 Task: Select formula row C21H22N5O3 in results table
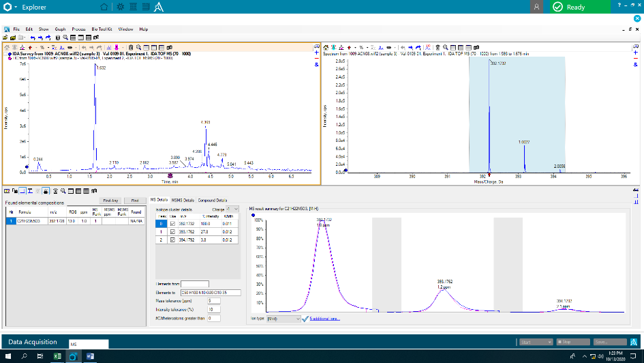[75, 221]
